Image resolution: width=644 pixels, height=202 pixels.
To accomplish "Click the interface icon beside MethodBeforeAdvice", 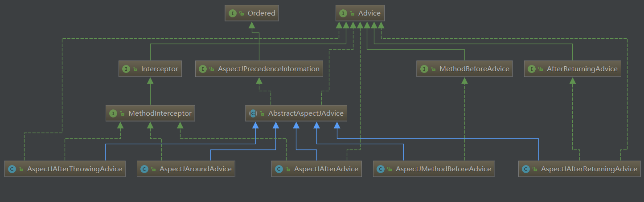I will tap(424, 69).
